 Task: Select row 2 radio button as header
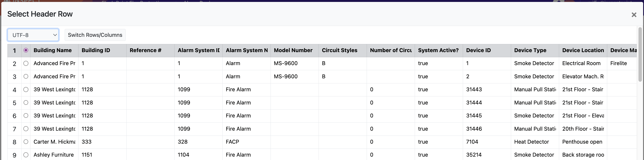point(26,63)
